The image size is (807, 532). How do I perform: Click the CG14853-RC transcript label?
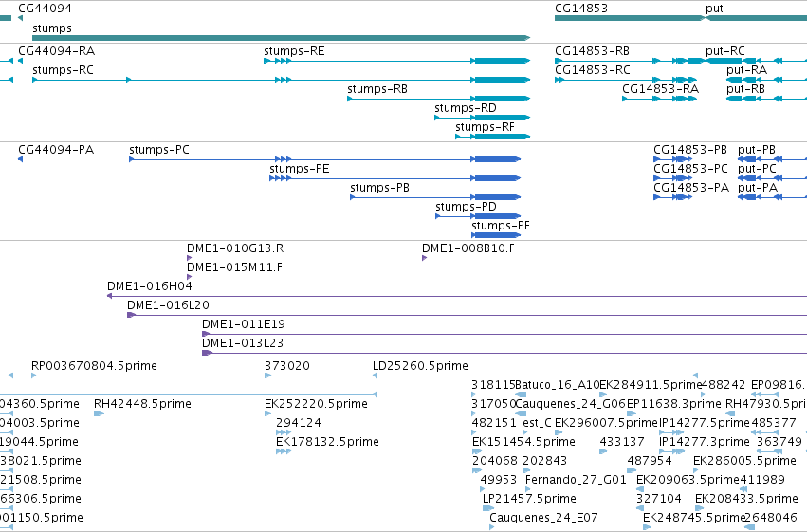click(593, 70)
